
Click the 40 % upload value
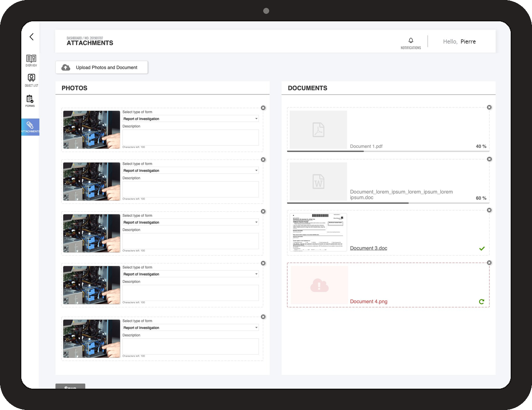click(x=481, y=146)
